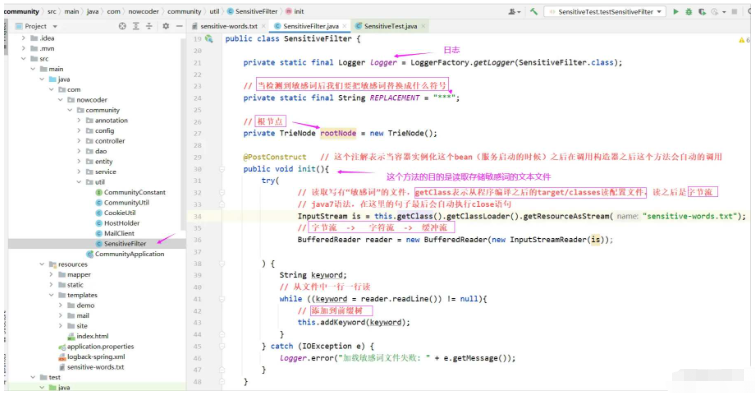Open logback-spring.xml from resources
The height and width of the screenshot is (393, 755).
click(96, 357)
